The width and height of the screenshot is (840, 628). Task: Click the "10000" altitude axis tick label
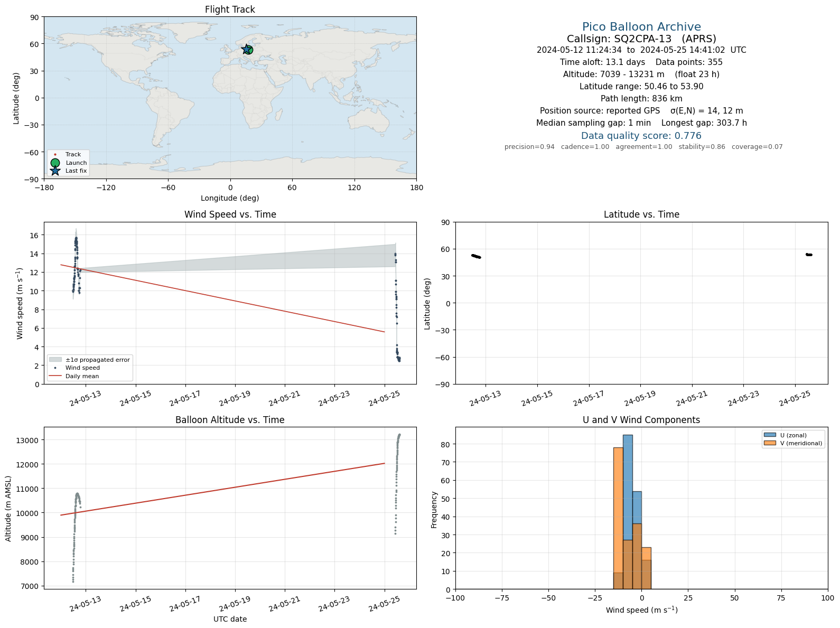point(29,513)
